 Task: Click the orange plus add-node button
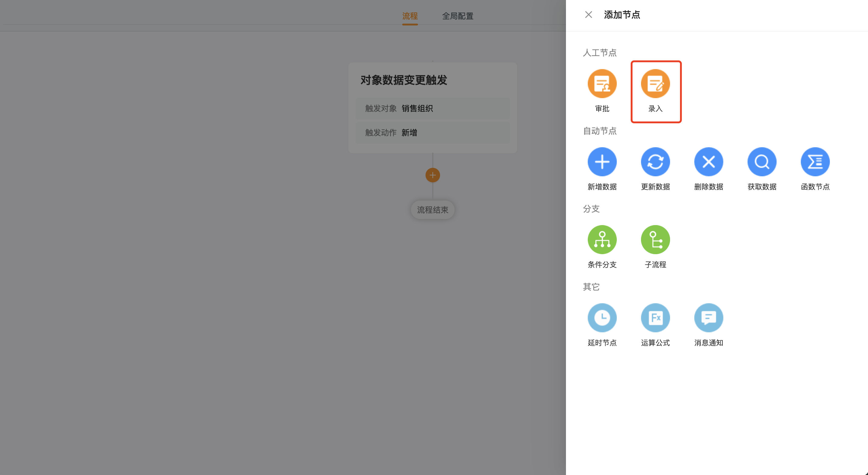432,175
